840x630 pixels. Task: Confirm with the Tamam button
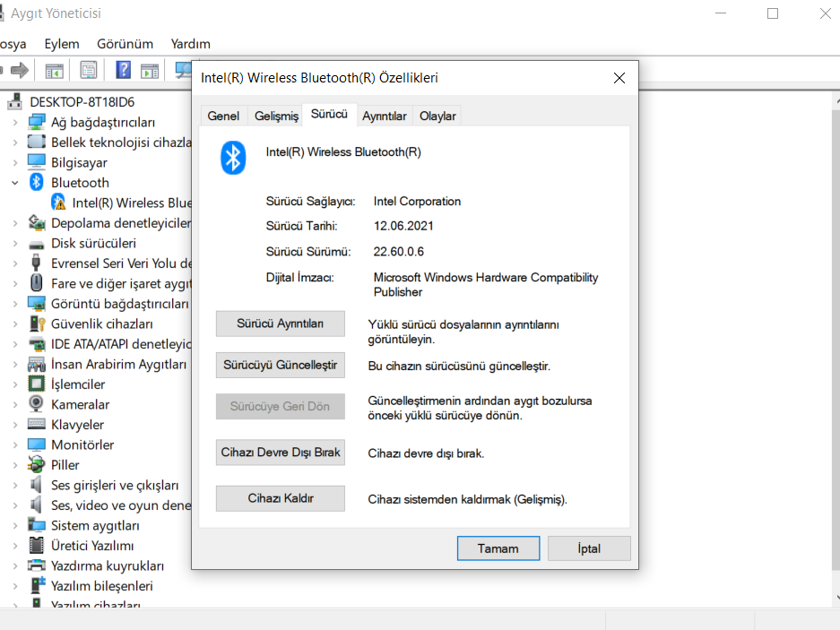click(x=498, y=548)
